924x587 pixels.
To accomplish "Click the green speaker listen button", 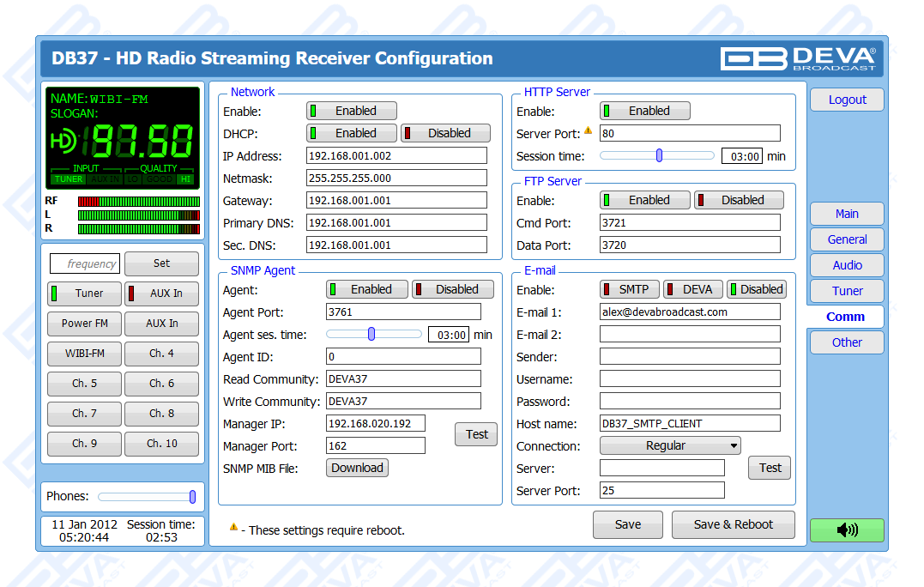I will [847, 530].
